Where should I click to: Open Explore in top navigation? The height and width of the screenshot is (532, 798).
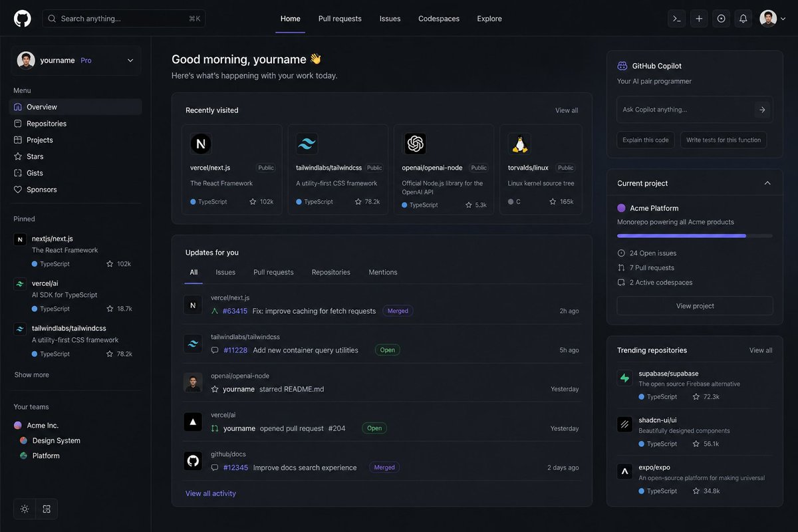[x=489, y=19]
